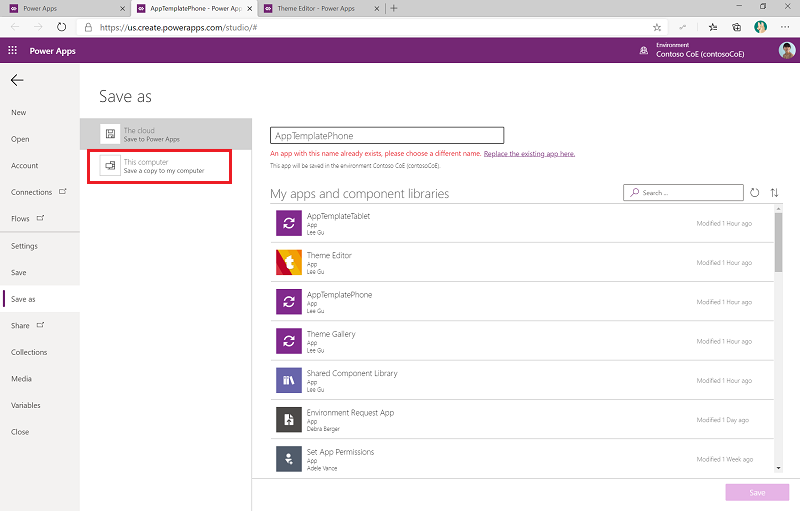Select the Theme Editor app icon

pyautogui.click(x=288, y=262)
